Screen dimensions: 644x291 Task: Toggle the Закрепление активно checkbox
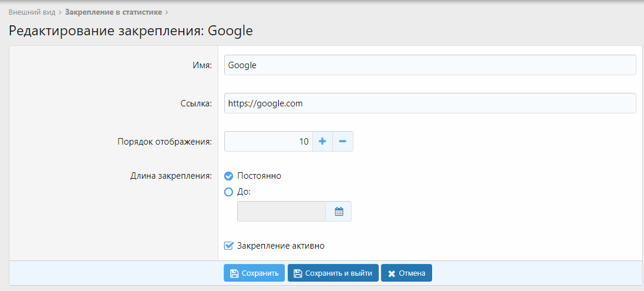tap(229, 246)
